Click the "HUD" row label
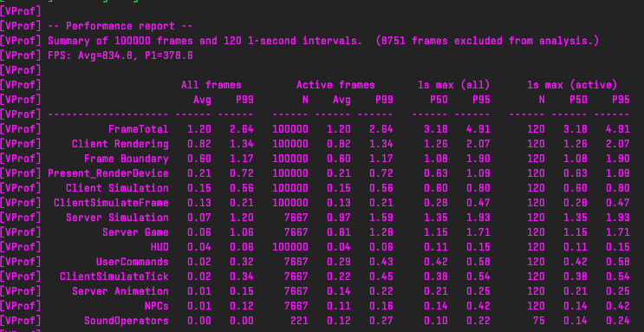Image resolution: width=644 pixels, height=332 pixels. click(x=159, y=247)
